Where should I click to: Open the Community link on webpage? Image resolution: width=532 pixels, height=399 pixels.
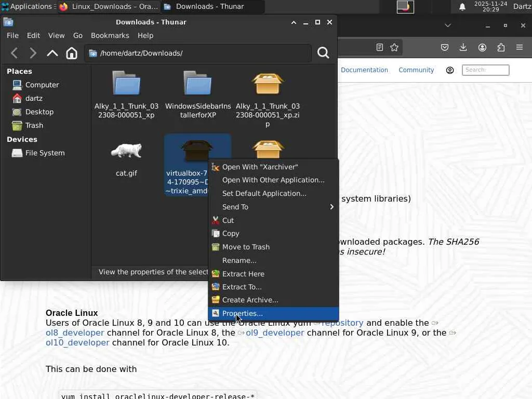416,70
